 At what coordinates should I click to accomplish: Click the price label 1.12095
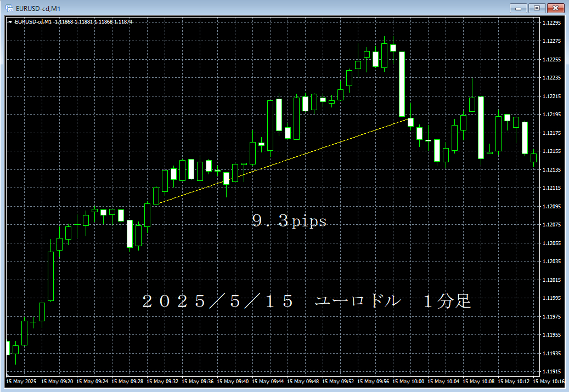coord(551,207)
